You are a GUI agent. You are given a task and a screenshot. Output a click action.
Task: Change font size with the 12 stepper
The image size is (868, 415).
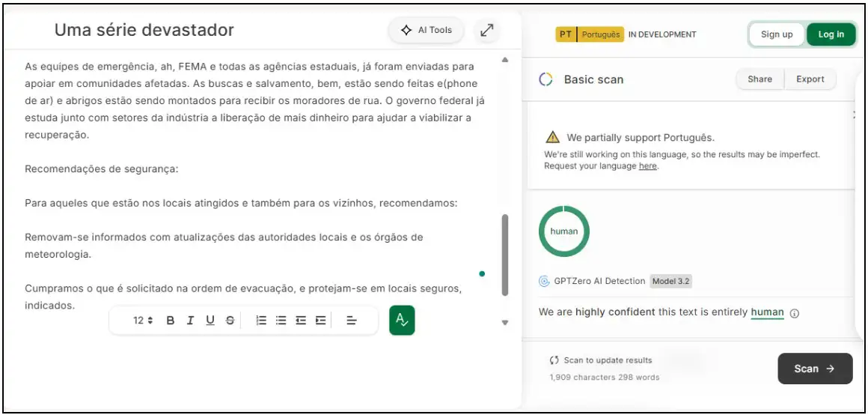pos(143,321)
